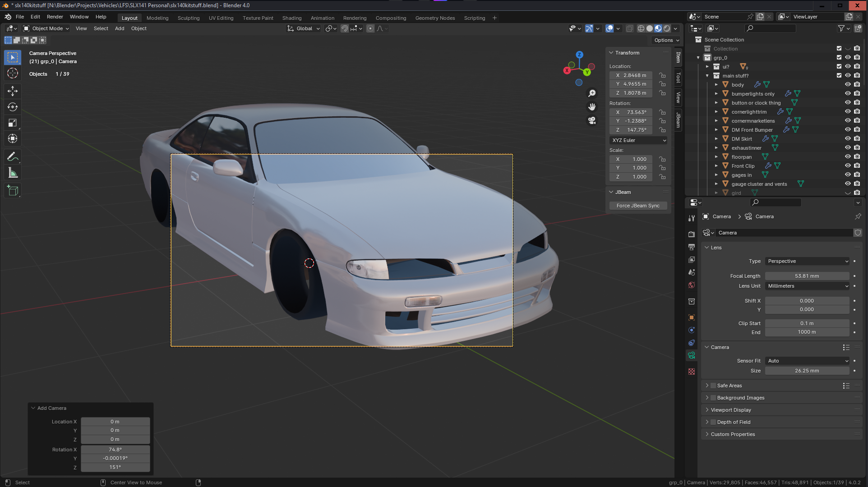Open the Object Data camera properties tab
Image resolution: width=868 pixels, height=487 pixels.
[692, 355]
